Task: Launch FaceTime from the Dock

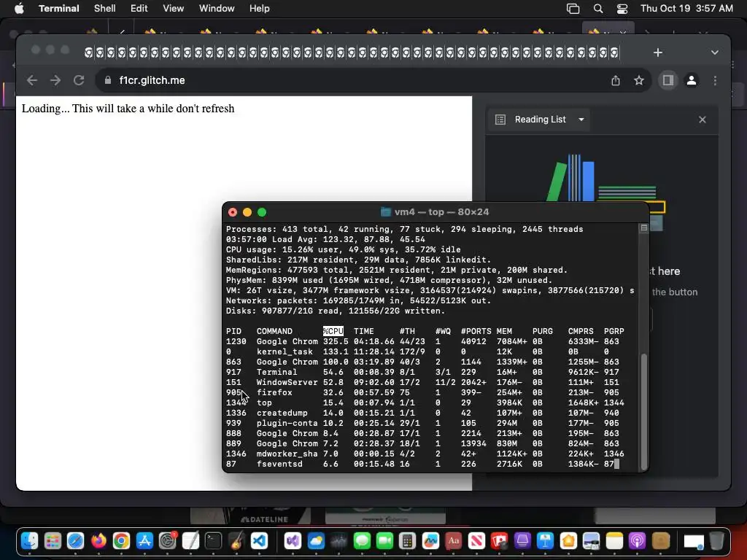Action: coord(385,542)
